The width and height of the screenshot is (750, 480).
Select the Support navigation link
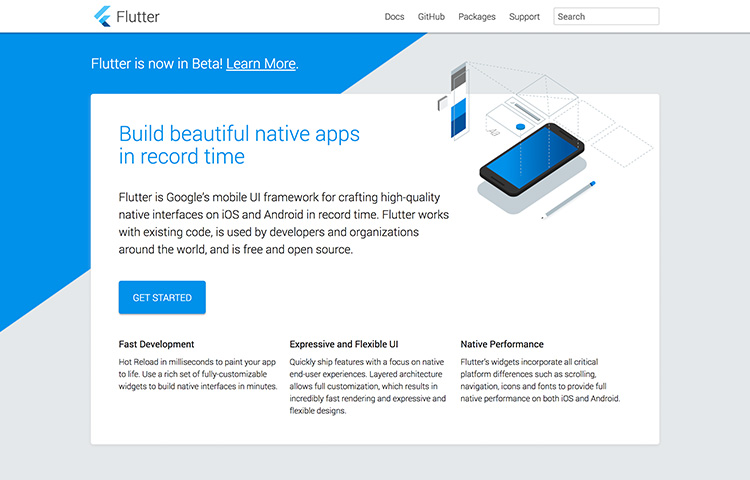[524, 17]
